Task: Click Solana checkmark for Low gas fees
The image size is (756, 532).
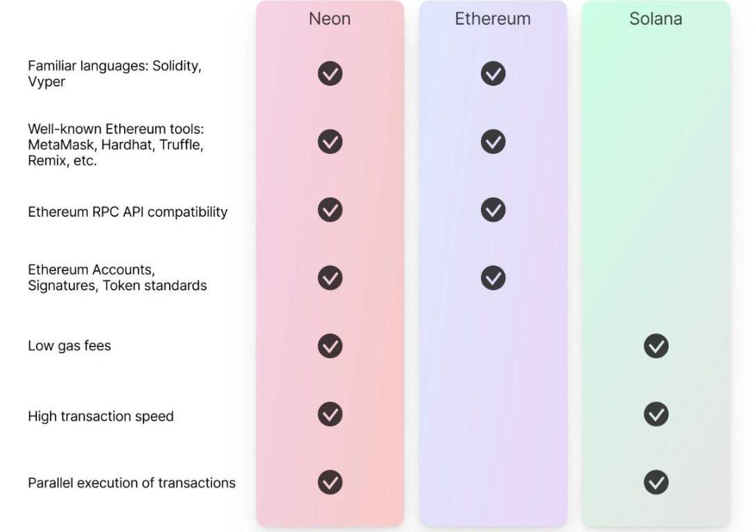Action: 656,346
